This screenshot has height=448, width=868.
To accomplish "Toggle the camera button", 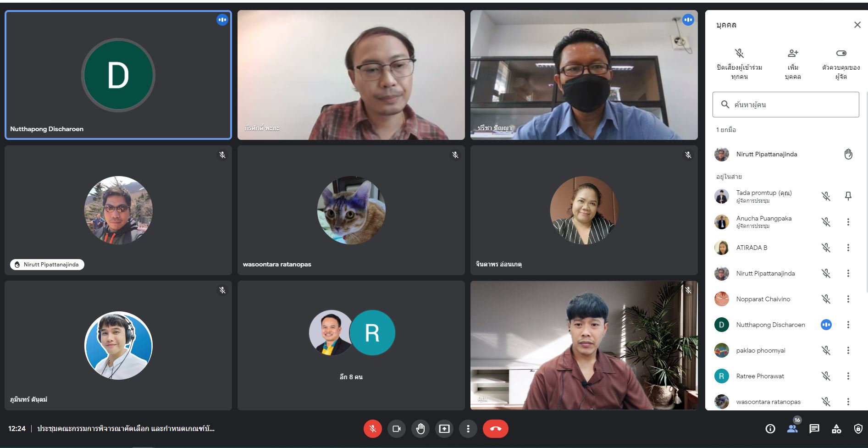I will 397,429.
